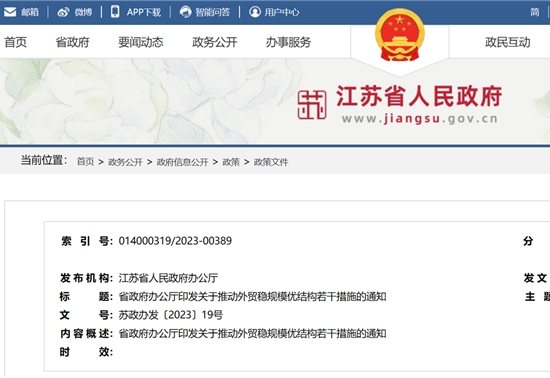The height and width of the screenshot is (378, 550).
Task: Open the 微博 Weibo icon
Action: (x=63, y=12)
